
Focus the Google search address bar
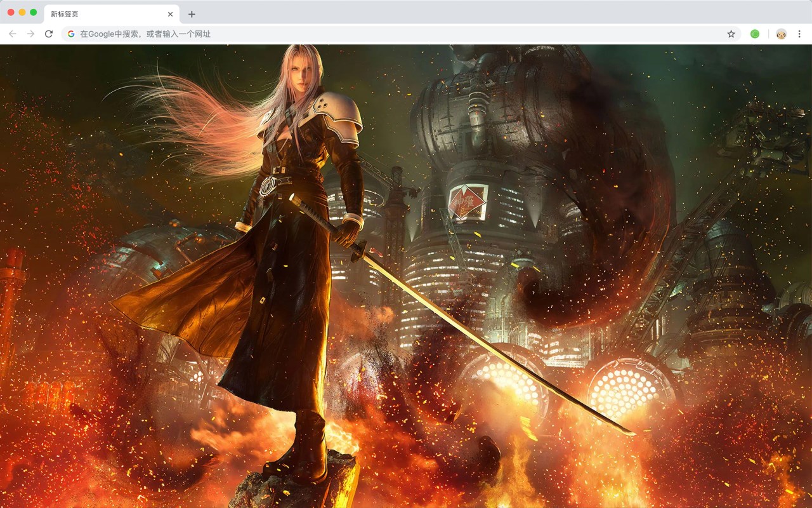coord(401,34)
